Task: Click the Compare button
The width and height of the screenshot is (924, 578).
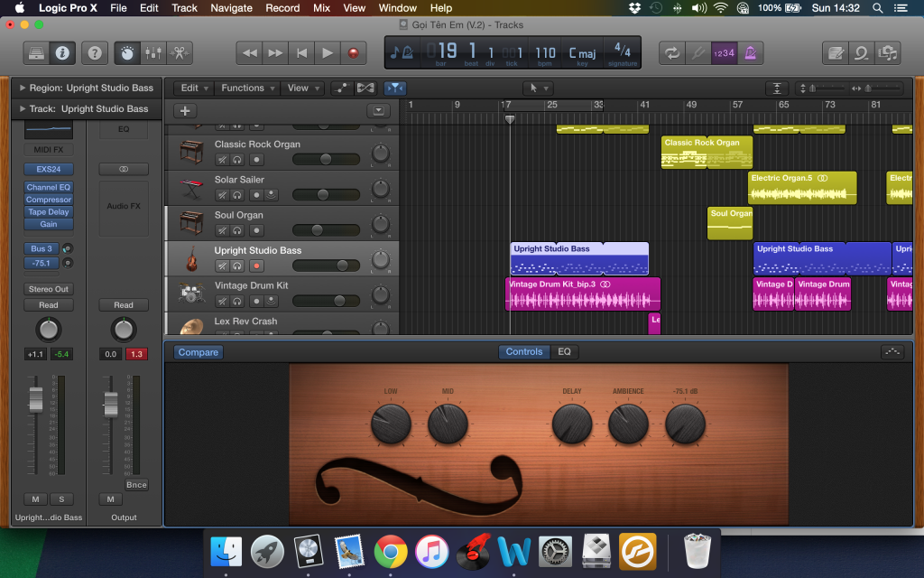Action: (198, 352)
